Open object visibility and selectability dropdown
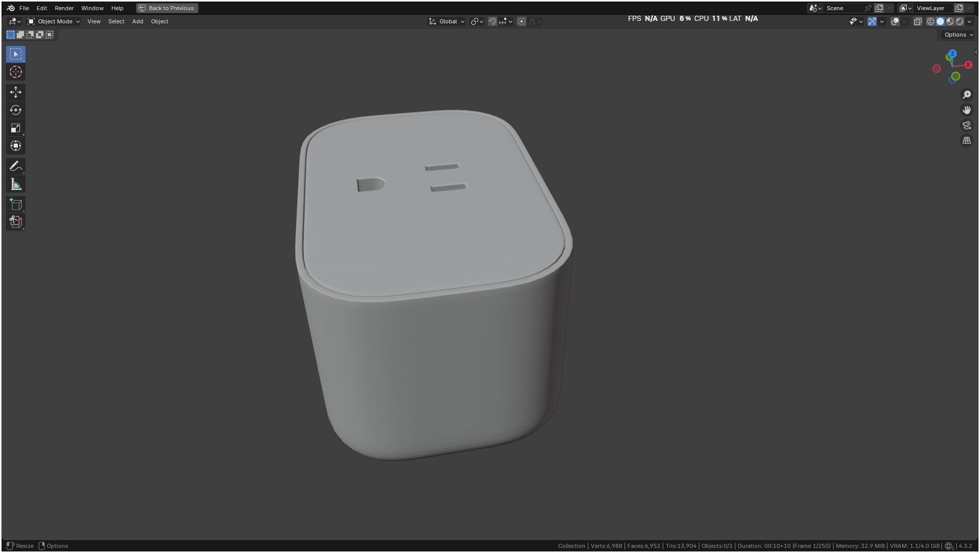 coord(856,21)
